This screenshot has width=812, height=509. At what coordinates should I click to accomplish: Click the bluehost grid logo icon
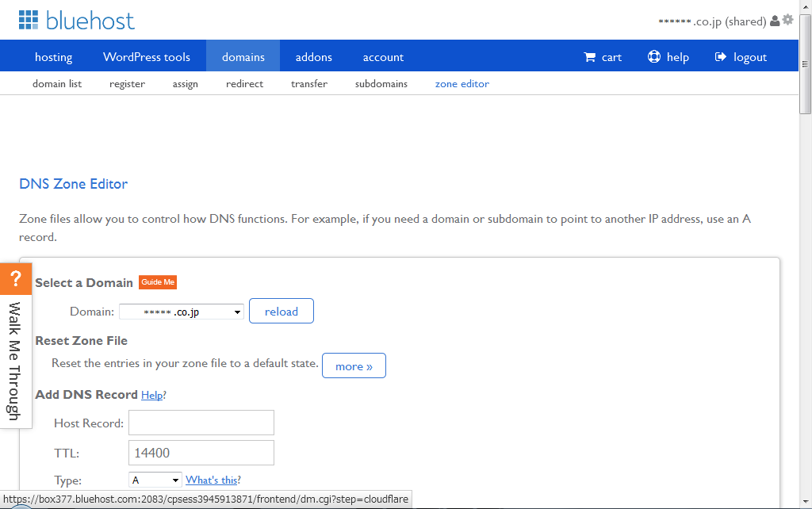coord(29,20)
